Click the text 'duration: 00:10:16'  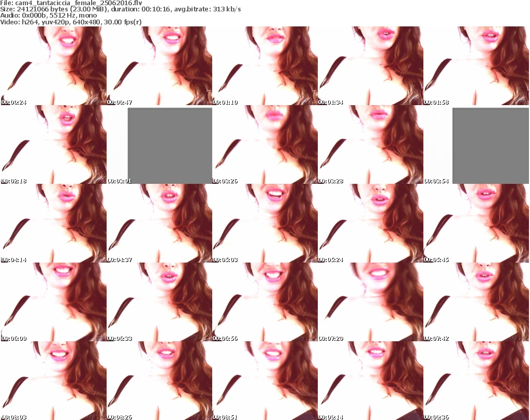click(x=140, y=9)
